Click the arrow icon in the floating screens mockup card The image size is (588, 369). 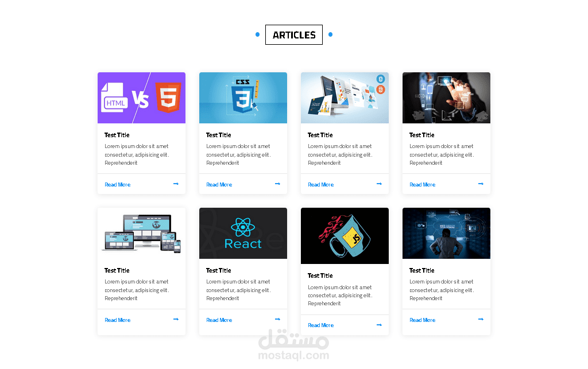[x=379, y=184]
